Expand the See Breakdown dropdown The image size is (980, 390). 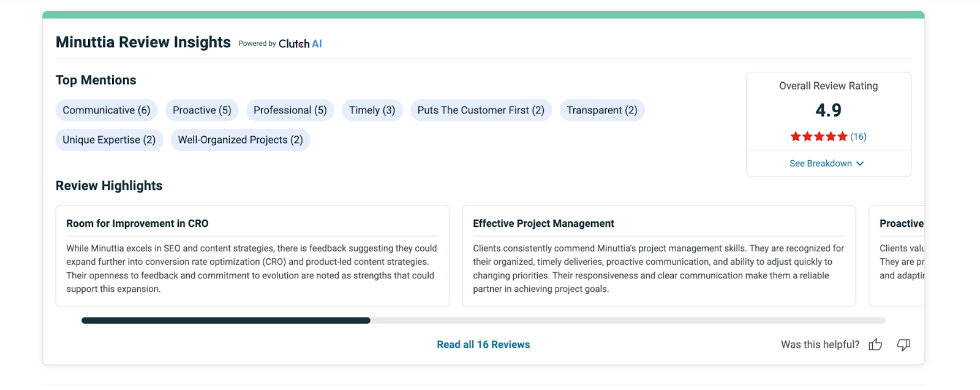click(x=827, y=164)
